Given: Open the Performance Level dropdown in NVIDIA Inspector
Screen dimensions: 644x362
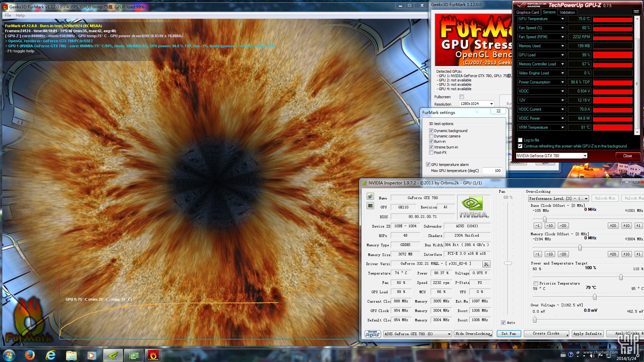Looking at the screenshot, I should (558, 198).
